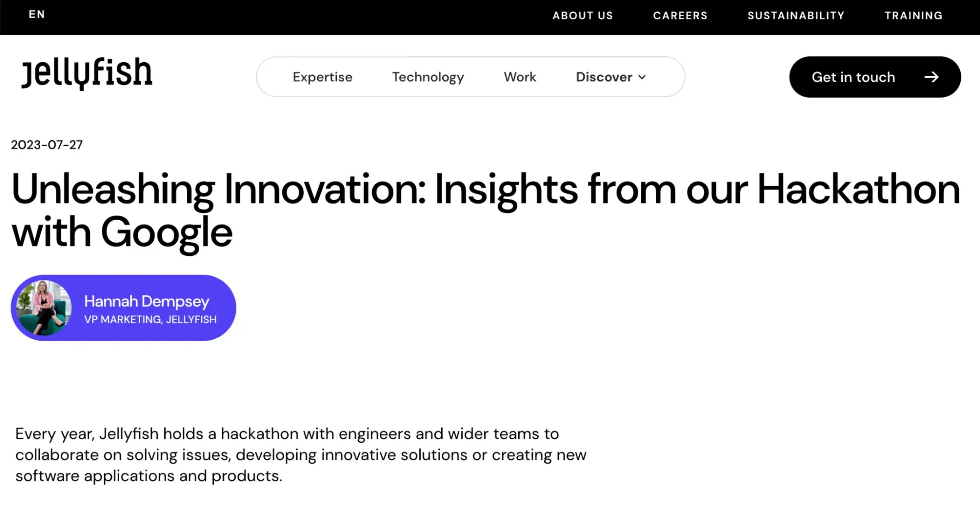Select Technology in the navigation bar

pyautogui.click(x=428, y=77)
